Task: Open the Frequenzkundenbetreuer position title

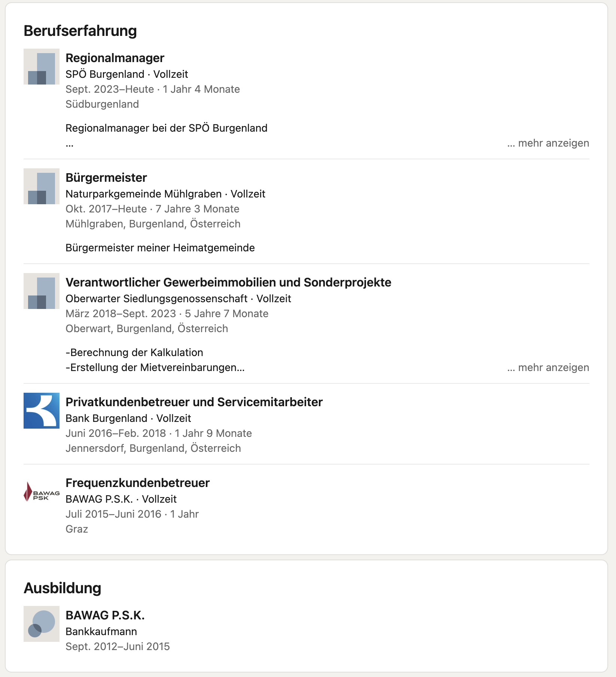Action: (138, 483)
